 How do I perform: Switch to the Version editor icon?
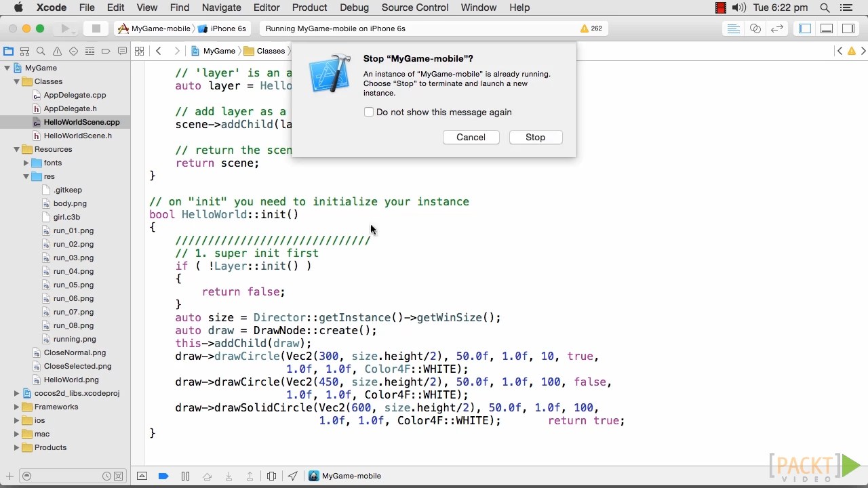tap(776, 28)
